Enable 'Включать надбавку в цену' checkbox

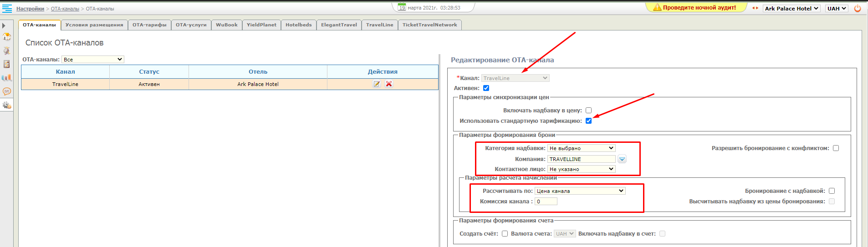coord(588,111)
